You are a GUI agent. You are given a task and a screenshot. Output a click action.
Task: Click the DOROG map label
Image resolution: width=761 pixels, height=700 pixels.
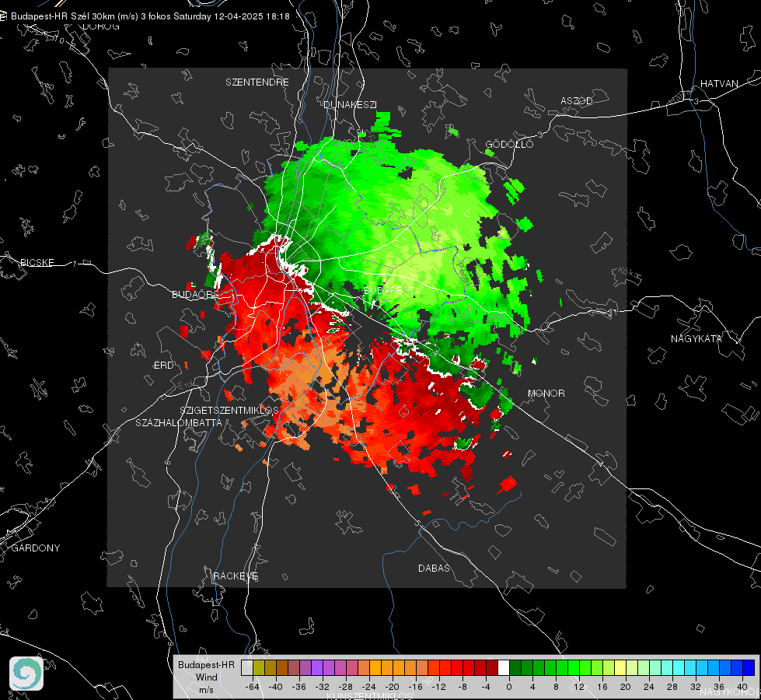(101, 26)
